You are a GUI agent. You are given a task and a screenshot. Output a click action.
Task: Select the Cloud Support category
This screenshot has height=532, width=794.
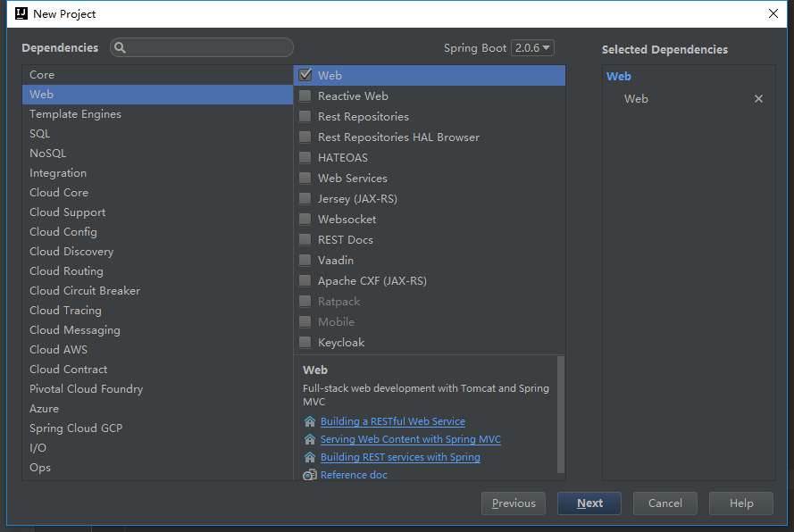point(157,212)
